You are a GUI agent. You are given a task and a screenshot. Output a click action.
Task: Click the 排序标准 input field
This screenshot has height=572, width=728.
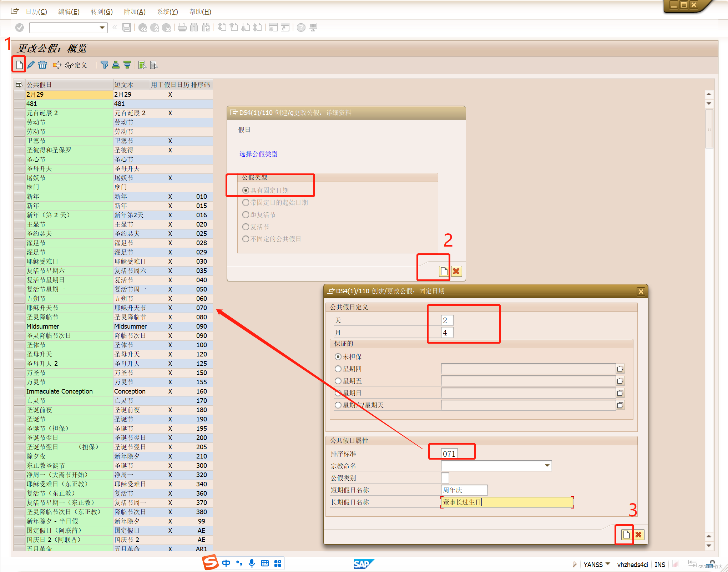[x=449, y=454]
